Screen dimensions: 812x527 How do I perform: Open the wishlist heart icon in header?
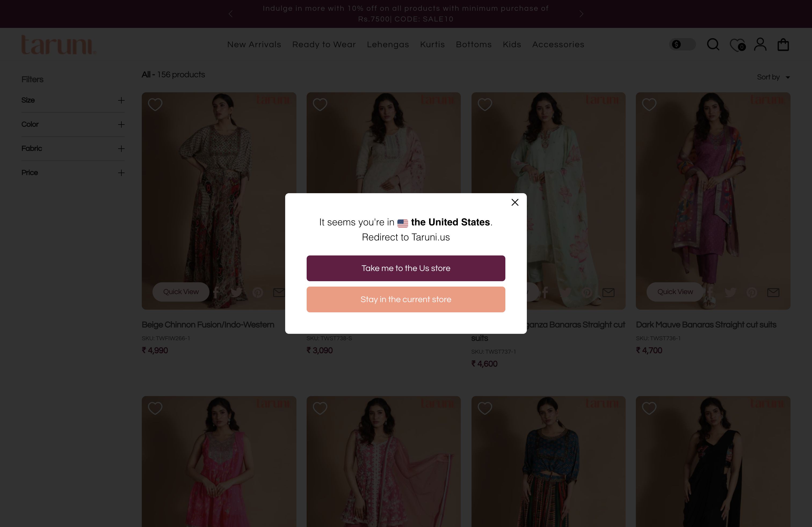pos(737,45)
